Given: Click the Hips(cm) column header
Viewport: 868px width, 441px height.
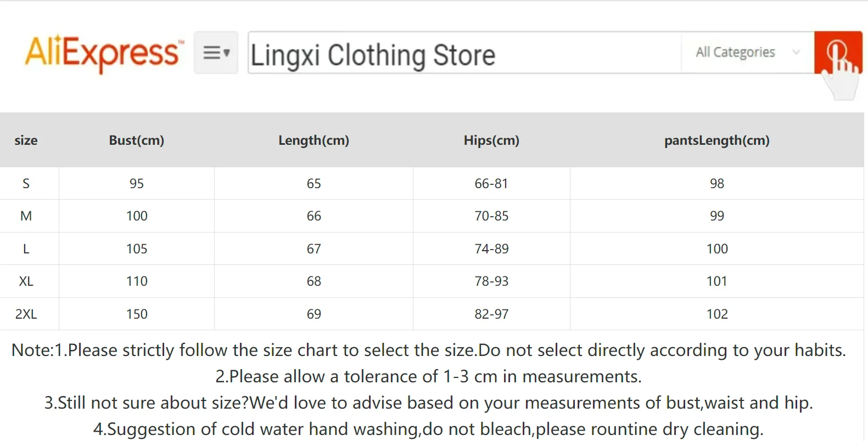Looking at the screenshot, I should tap(491, 140).
